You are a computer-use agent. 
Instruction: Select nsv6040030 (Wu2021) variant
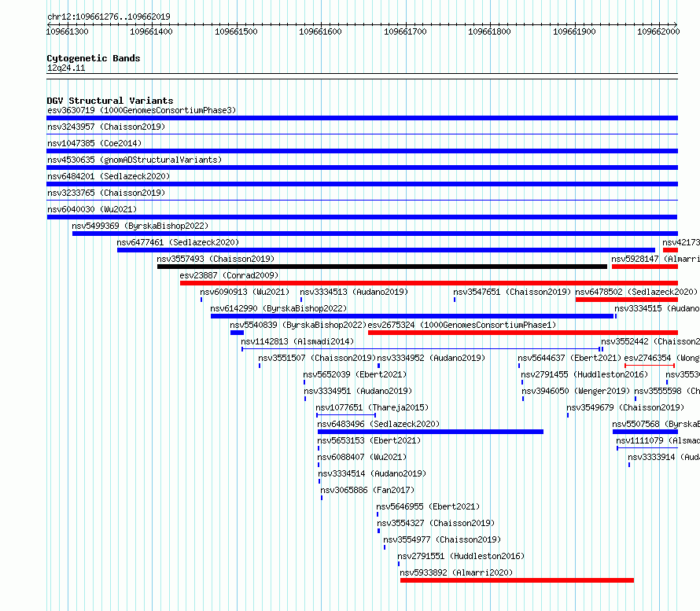tap(92, 209)
